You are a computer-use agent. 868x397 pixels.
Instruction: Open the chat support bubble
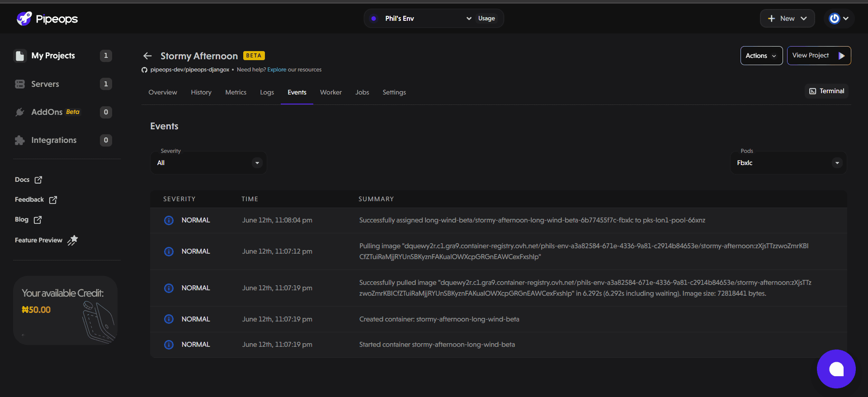pos(836,369)
